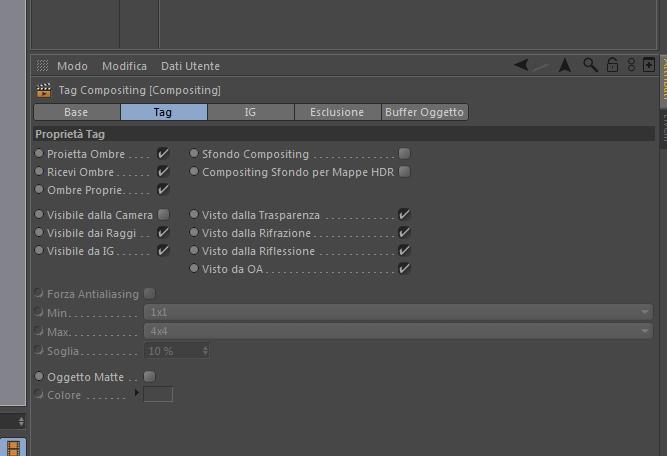Toggle the padlock lock-element icon
667x456 pixels.
click(612, 65)
